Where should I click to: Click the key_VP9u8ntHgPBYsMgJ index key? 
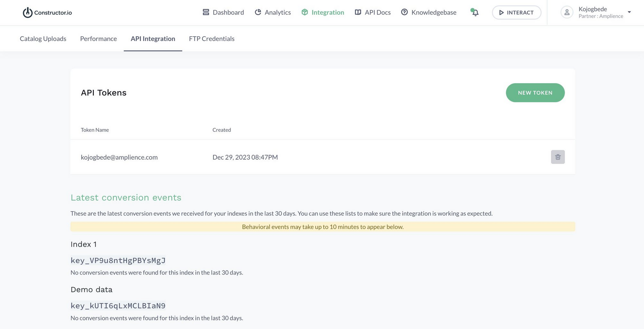tap(118, 261)
